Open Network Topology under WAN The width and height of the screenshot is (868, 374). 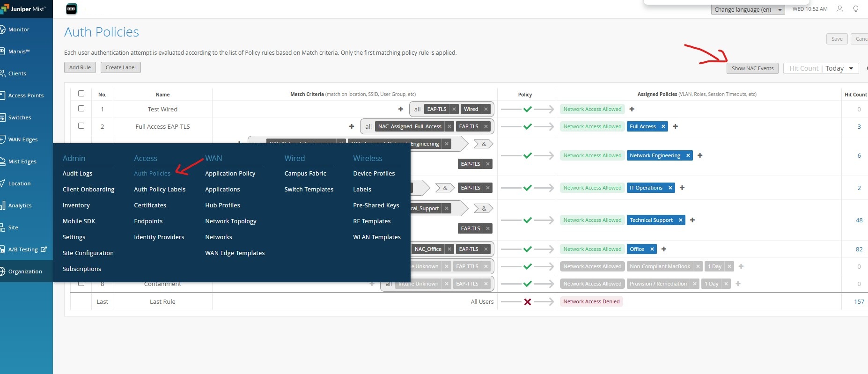pos(231,221)
